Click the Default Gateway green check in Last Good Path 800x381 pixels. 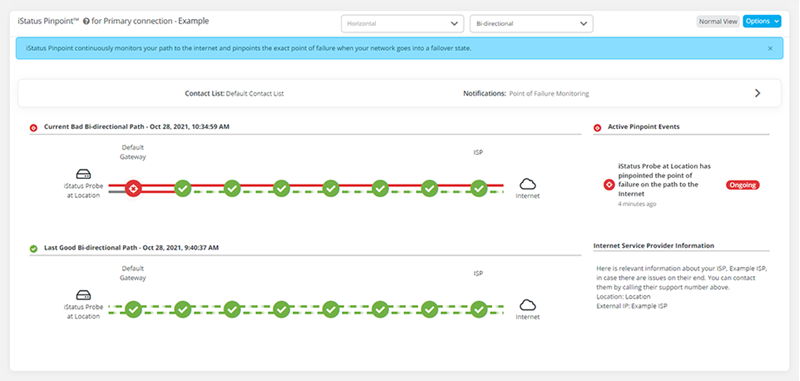pos(133,309)
